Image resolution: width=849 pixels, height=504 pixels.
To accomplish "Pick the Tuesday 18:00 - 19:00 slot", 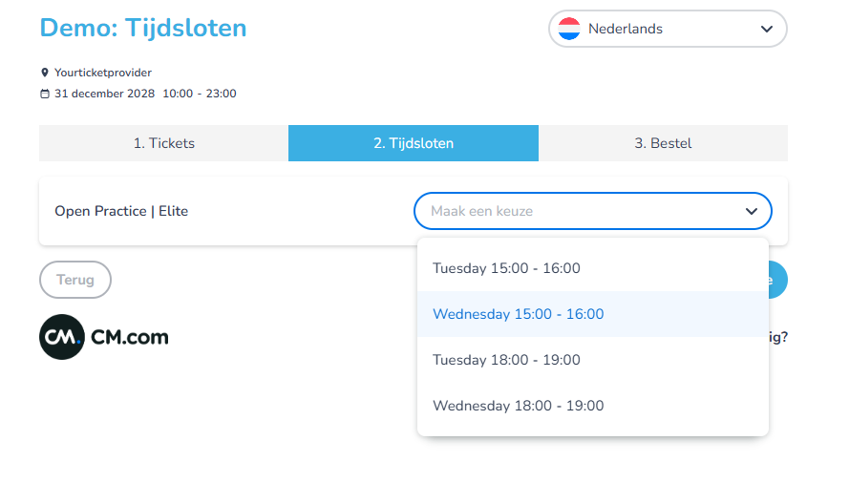I will (x=506, y=360).
